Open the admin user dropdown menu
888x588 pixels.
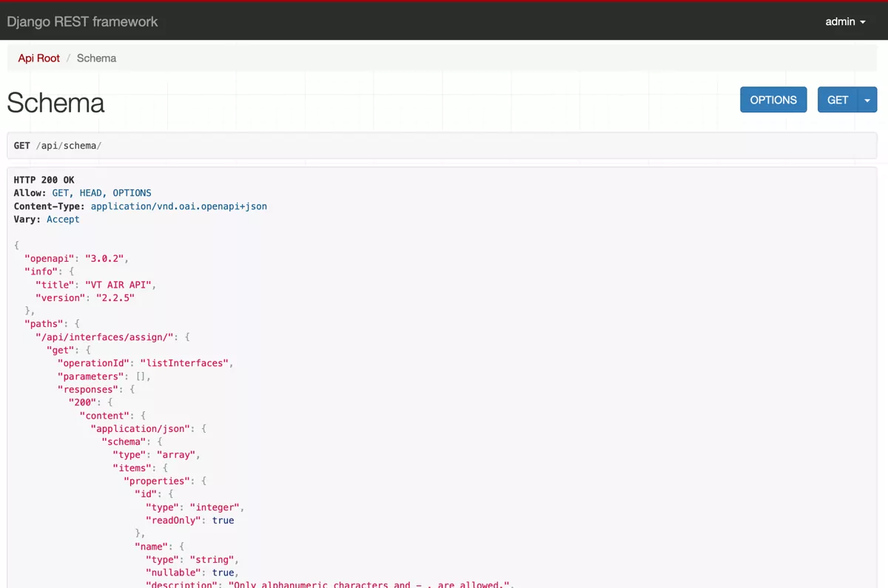click(844, 21)
